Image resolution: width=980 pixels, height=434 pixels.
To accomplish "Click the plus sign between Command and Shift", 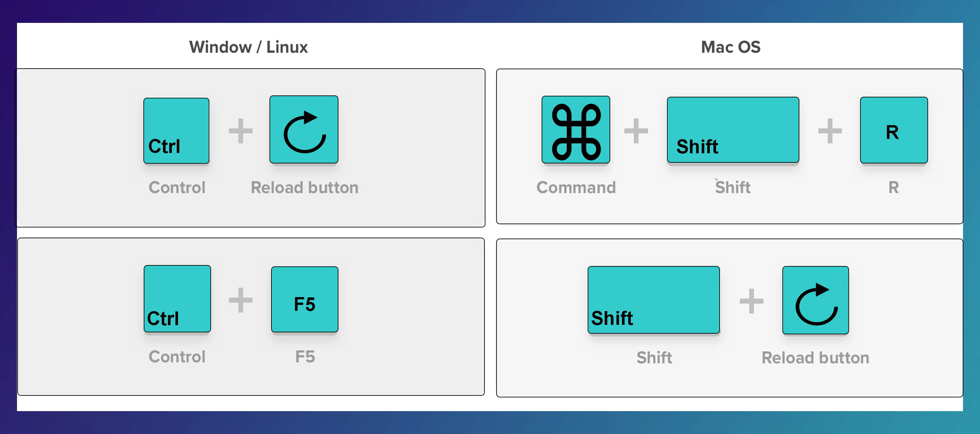I will point(636,131).
